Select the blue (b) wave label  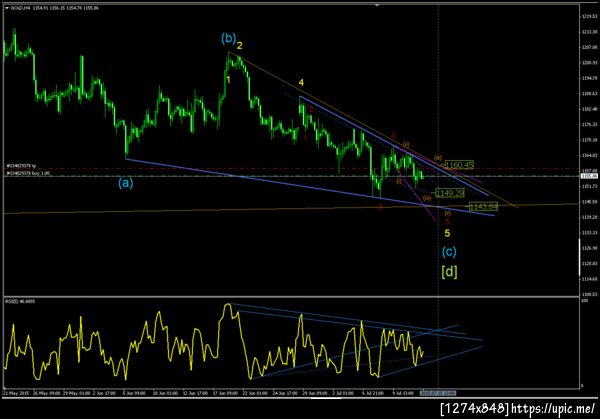[x=228, y=38]
